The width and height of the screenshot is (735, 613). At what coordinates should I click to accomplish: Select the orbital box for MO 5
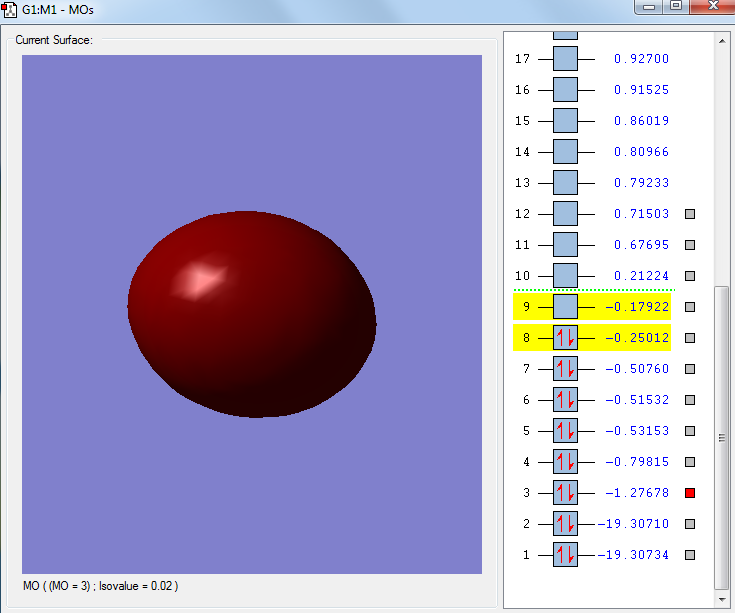click(565, 431)
